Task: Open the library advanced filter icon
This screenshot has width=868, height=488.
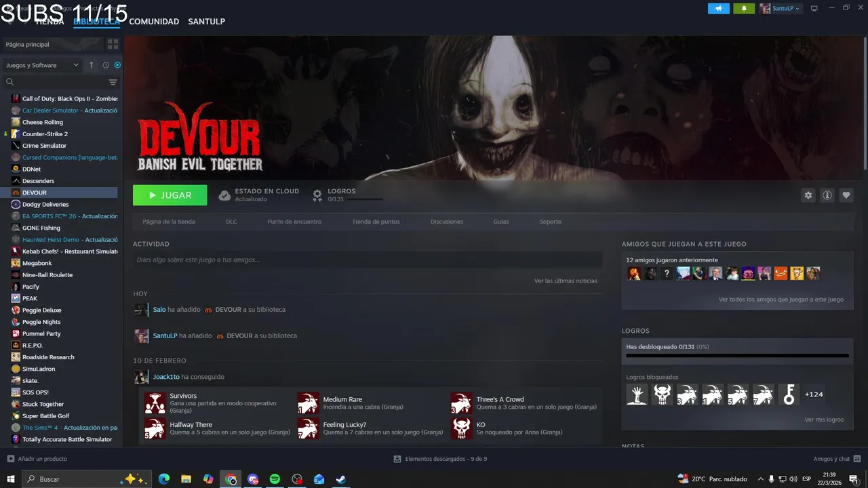Action: coord(113,82)
